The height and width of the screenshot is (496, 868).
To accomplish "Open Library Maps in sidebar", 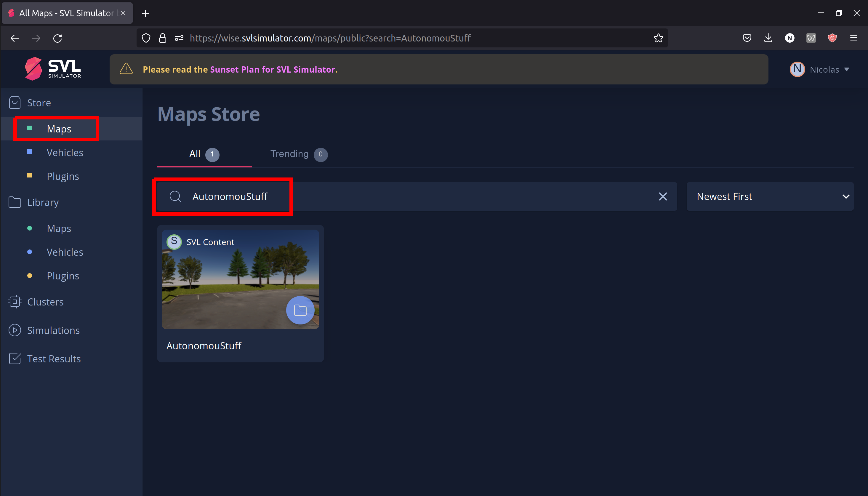I will tap(59, 228).
